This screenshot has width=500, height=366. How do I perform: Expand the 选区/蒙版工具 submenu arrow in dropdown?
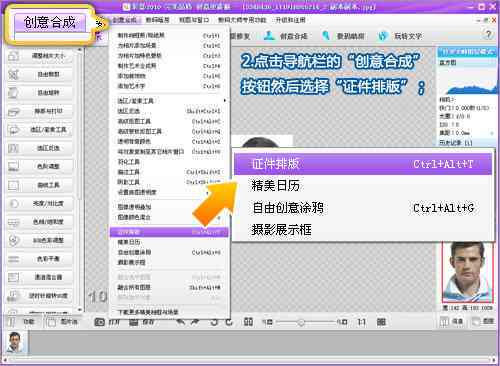pyautogui.click(x=225, y=101)
